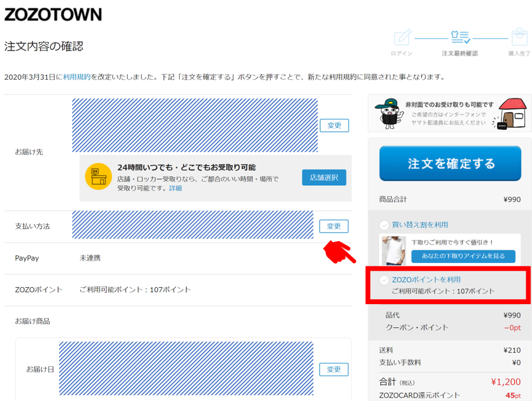This screenshot has height=401, width=532.
Task: Click the purchase complete bag icon
Action: point(520,37)
